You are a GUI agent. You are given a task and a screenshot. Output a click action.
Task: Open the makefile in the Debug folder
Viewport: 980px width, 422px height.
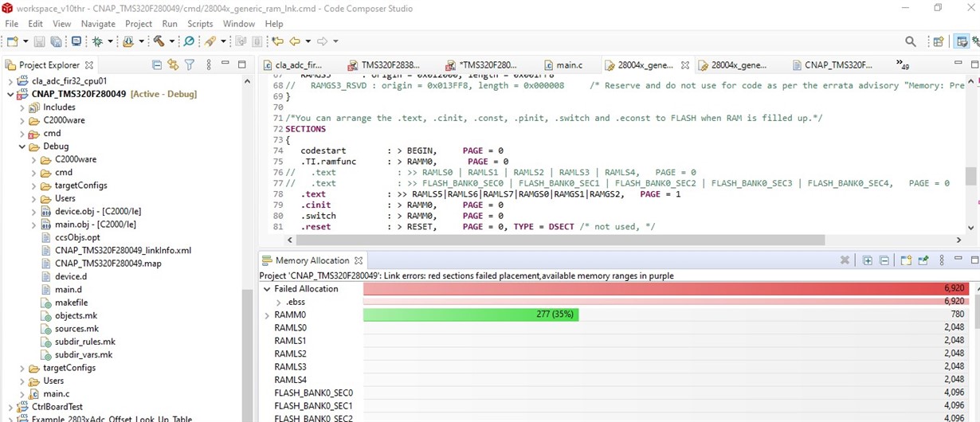71,303
